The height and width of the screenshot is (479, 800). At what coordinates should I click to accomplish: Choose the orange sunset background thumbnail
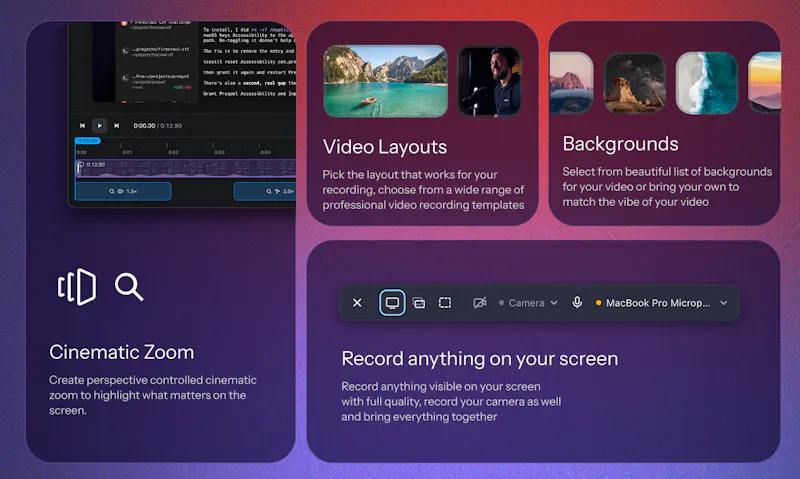pos(764,83)
